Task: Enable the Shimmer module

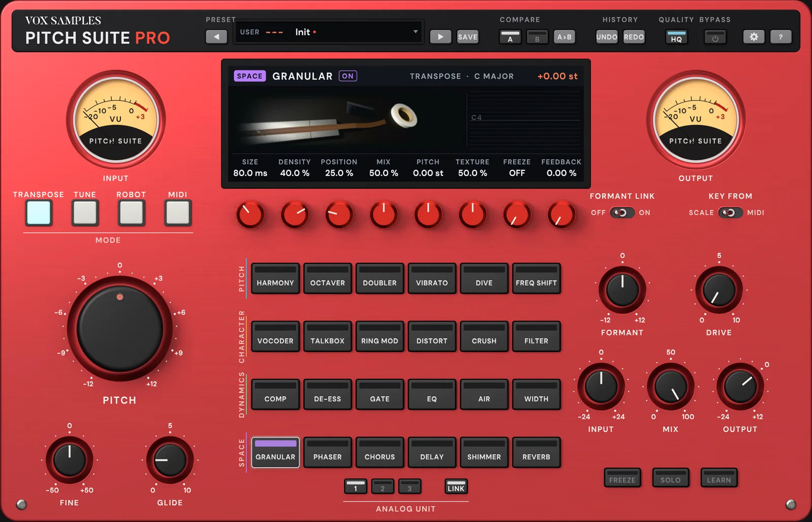Action: point(484,452)
